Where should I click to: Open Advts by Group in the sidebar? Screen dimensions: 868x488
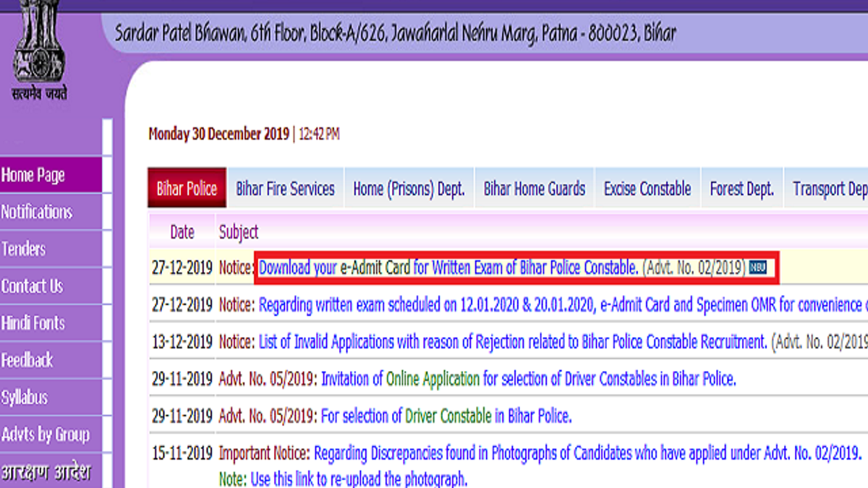(x=46, y=435)
